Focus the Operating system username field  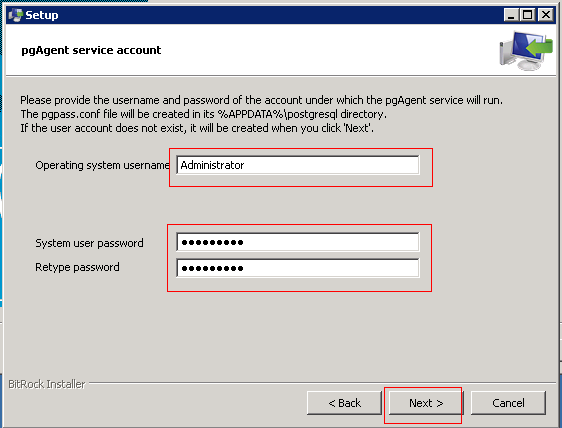pos(298,165)
